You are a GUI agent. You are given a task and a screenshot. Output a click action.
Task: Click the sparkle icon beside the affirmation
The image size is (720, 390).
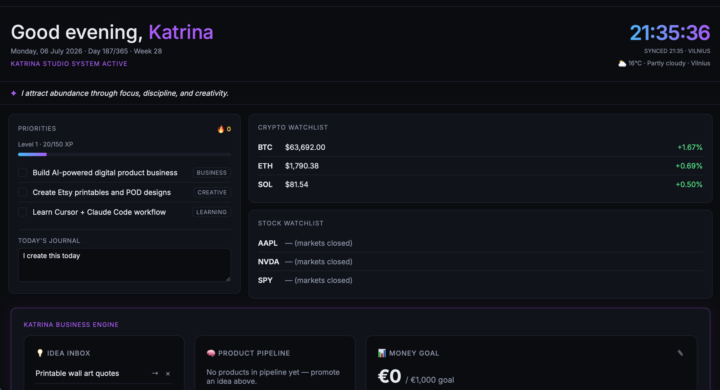click(14, 93)
